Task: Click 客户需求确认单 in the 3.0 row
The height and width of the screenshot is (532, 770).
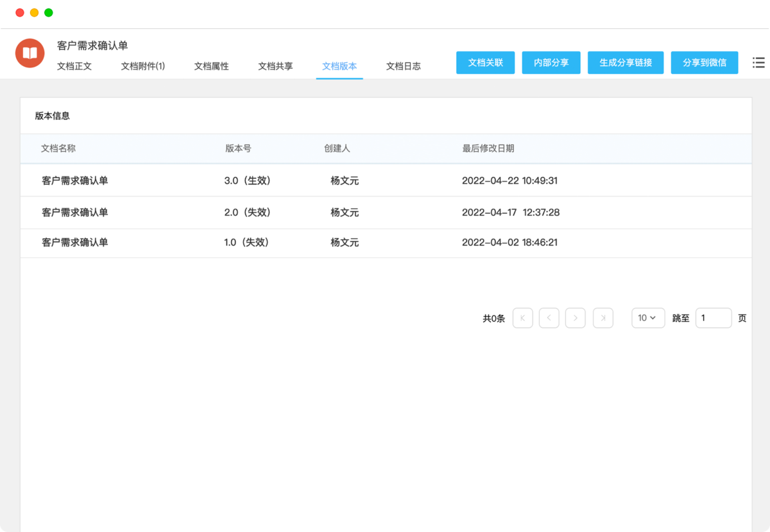Action: point(74,181)
